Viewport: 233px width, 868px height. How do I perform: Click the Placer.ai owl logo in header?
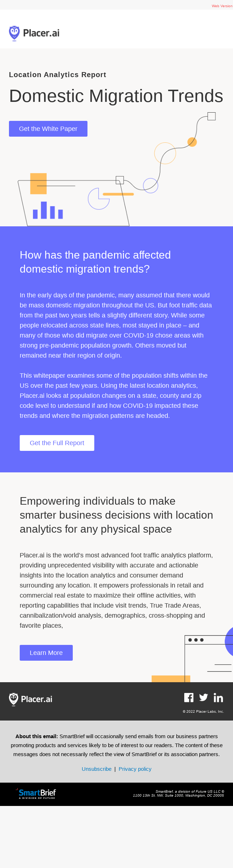(34, 33)
